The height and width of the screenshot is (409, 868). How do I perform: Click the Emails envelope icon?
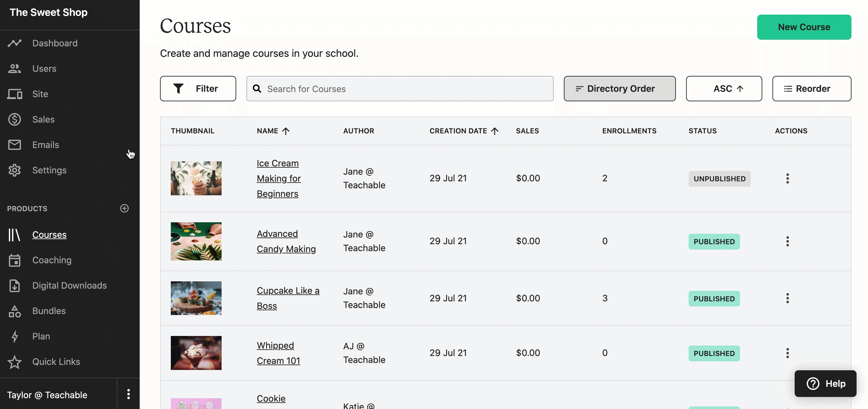tap(15, 144)
